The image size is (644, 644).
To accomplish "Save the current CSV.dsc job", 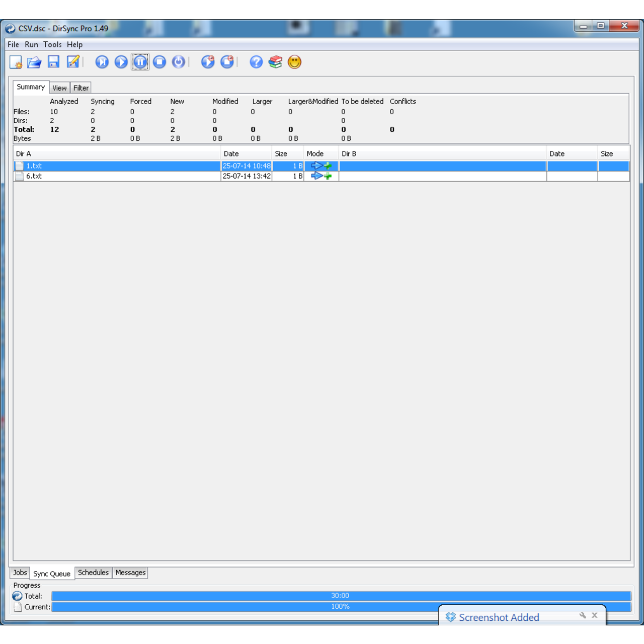I will 53,62.
